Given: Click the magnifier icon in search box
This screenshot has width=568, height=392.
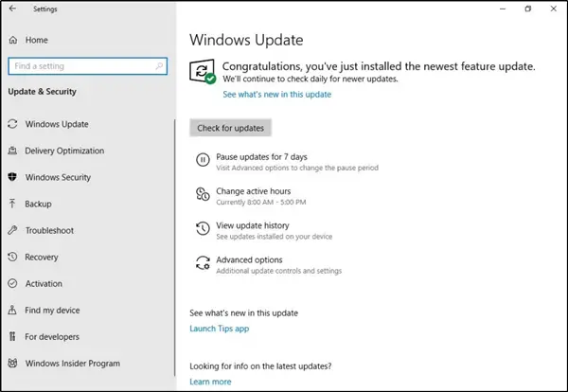Looking at the screenshot, I should click(x=159, y=66).
